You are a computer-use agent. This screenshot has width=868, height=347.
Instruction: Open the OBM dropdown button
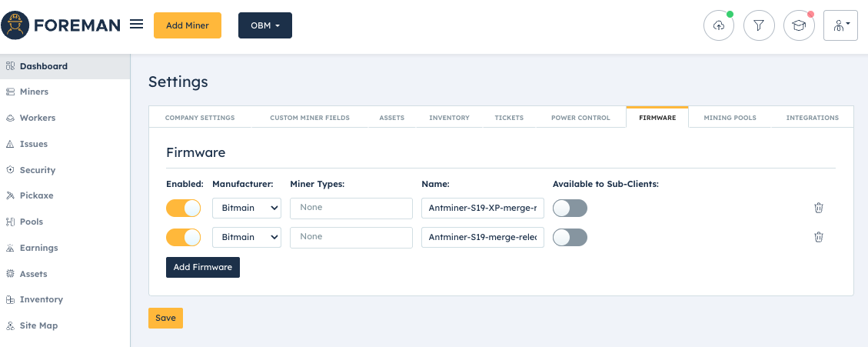click(x=265, y=25)
